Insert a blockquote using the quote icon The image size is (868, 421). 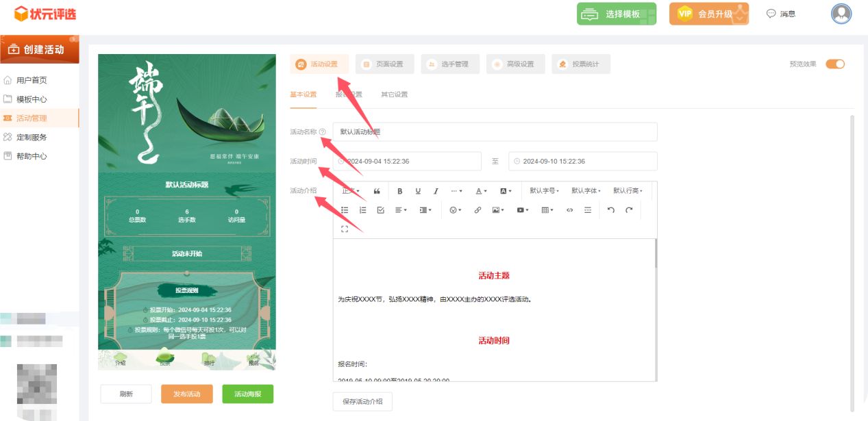tap(377, 191)
